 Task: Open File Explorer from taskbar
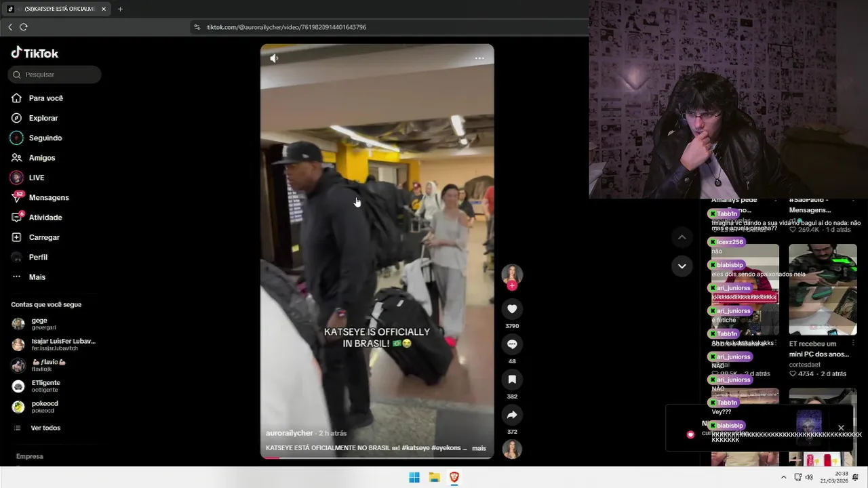coord(435,477)
